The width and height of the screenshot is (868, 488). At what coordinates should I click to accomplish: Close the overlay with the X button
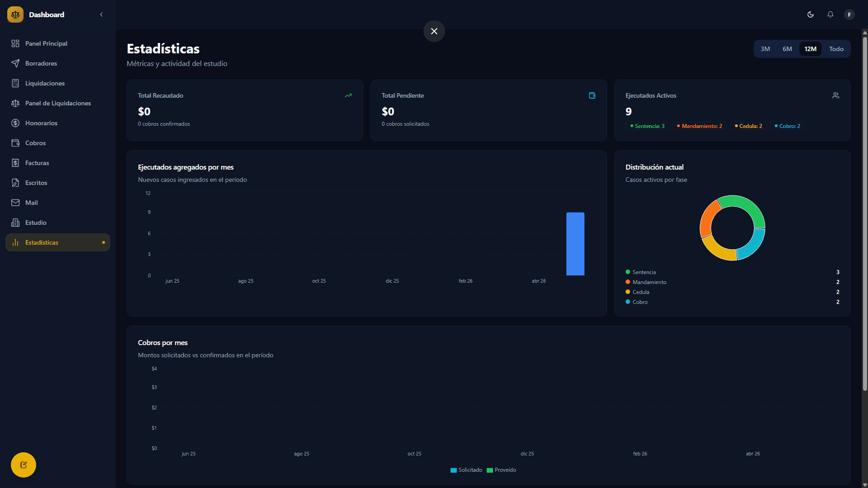[434, 31]
